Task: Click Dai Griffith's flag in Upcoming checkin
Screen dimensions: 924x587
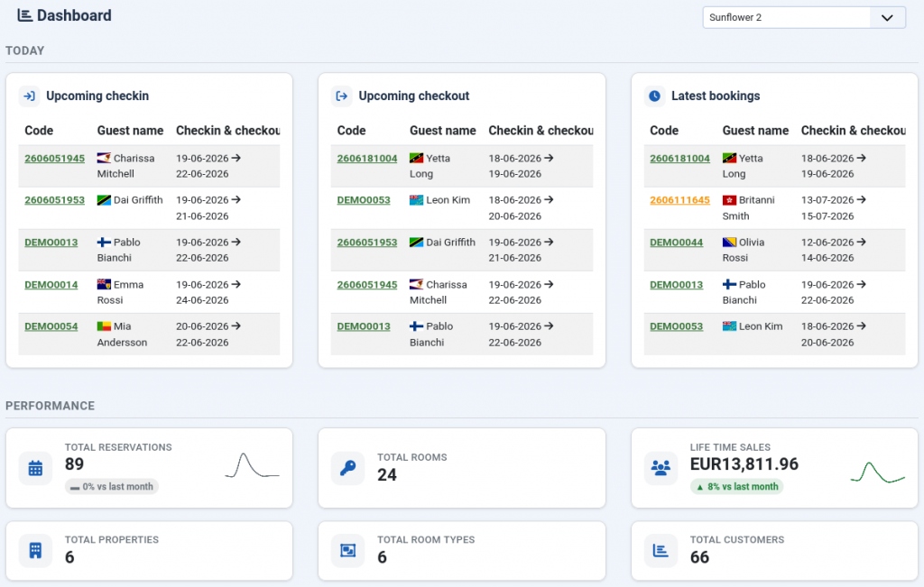Action: click(x=105, y=200)
